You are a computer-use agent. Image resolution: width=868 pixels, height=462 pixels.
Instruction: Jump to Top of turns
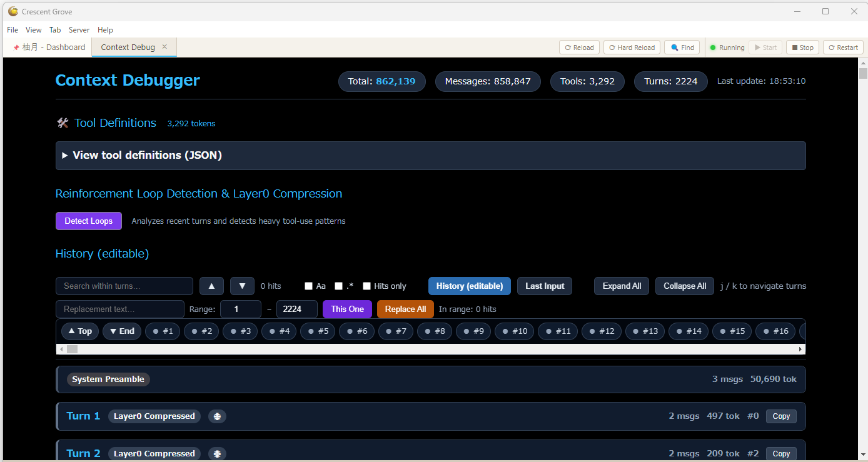click(80, 331)
